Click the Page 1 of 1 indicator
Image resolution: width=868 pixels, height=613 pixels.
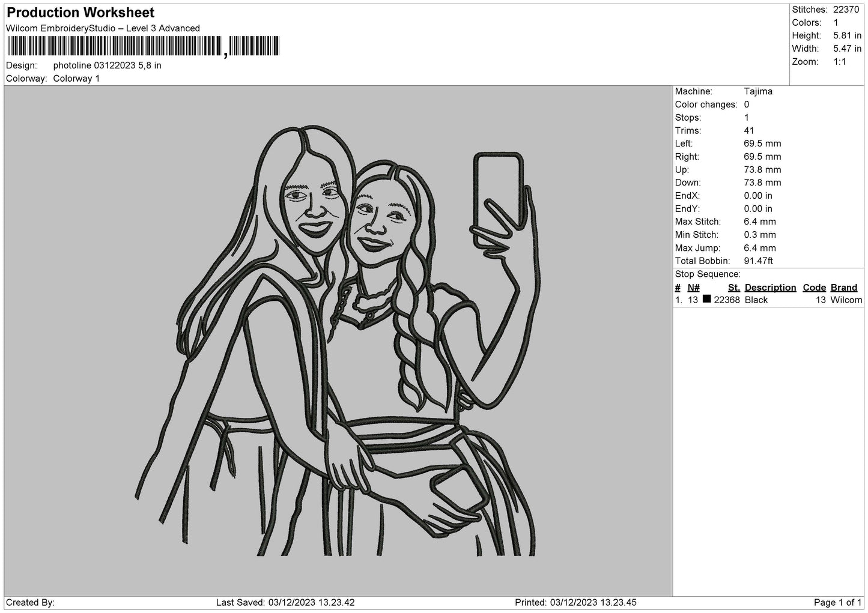click(x=838, y=603)
